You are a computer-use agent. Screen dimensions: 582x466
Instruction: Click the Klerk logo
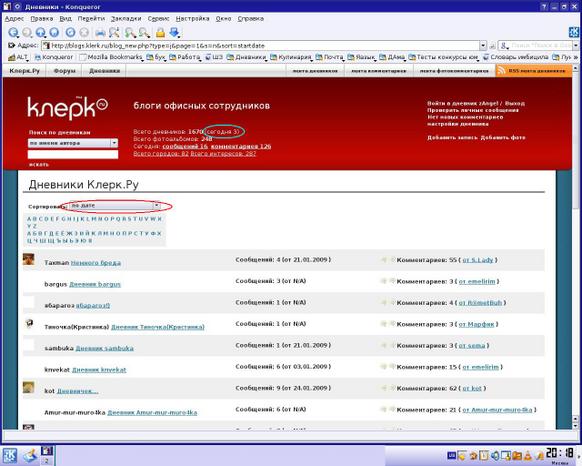pos(68,107)
